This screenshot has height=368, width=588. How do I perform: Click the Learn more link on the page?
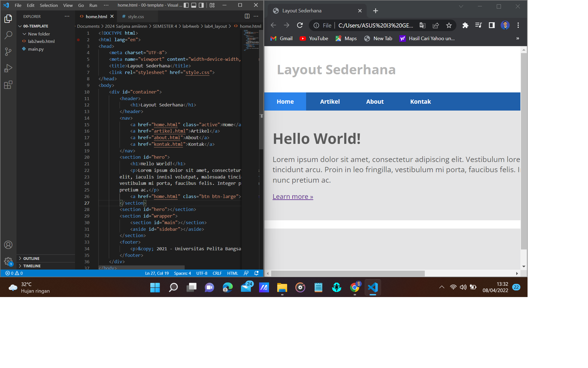[293, 196]
